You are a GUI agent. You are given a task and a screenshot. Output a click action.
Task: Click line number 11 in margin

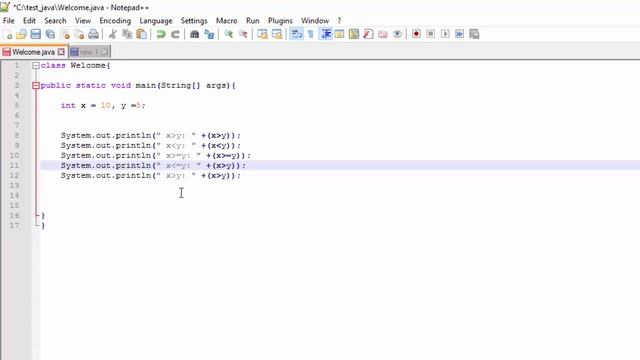[x=14, y=165]
